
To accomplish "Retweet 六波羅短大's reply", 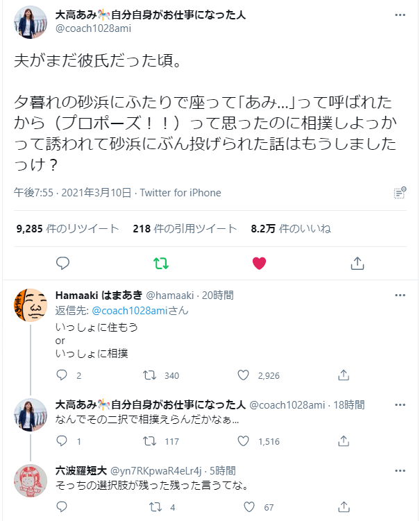I will (x=149, y=507).
